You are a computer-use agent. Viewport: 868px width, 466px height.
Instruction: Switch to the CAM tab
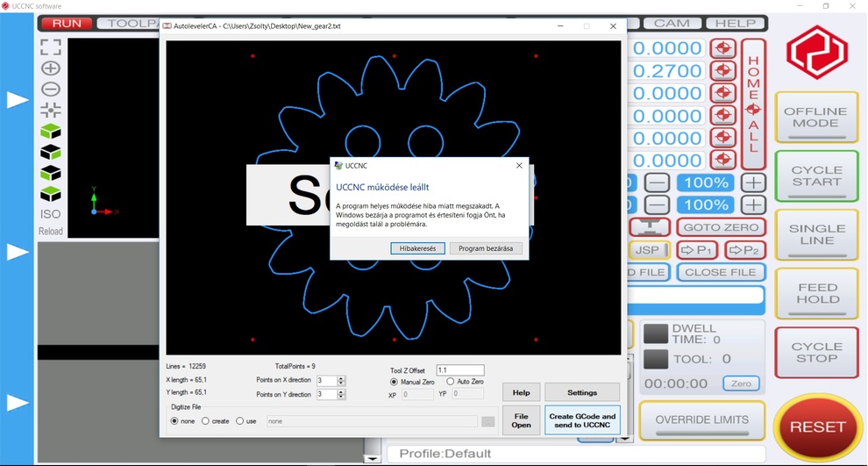pos(672,24)
